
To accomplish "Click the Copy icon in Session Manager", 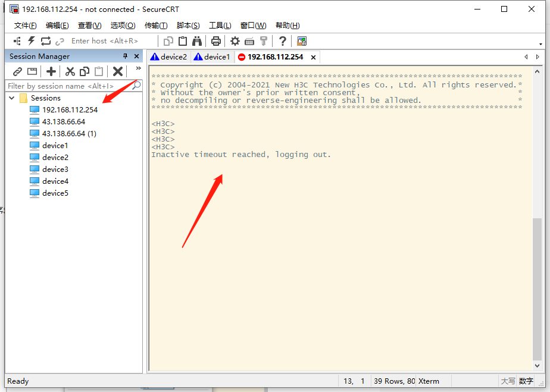I will click(85, 71).
